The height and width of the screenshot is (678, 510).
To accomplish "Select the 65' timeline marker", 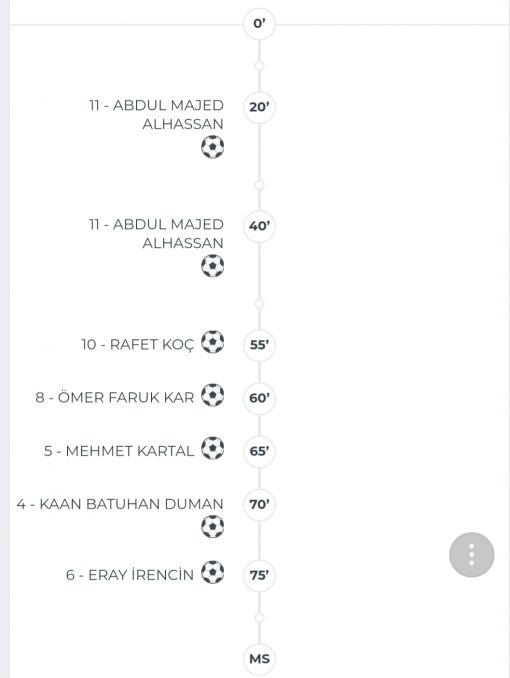I will pyautogui.click(x=259, y=451).
